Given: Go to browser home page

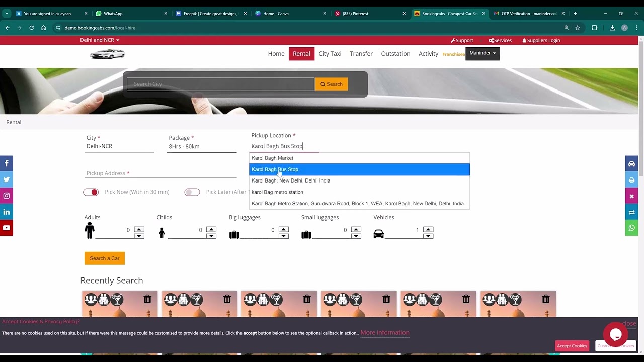Looking at the screenshot, I should [44, 28].
